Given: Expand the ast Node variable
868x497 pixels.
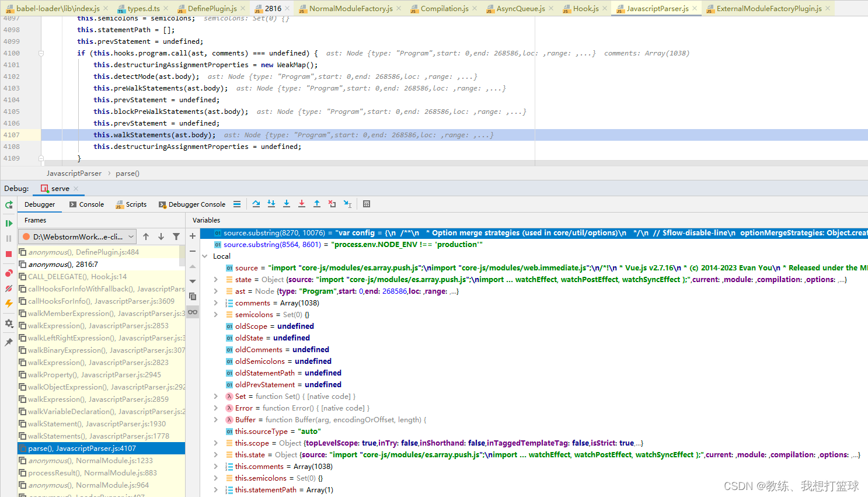Looking at the screenshot, I should (x=216, y=291).
